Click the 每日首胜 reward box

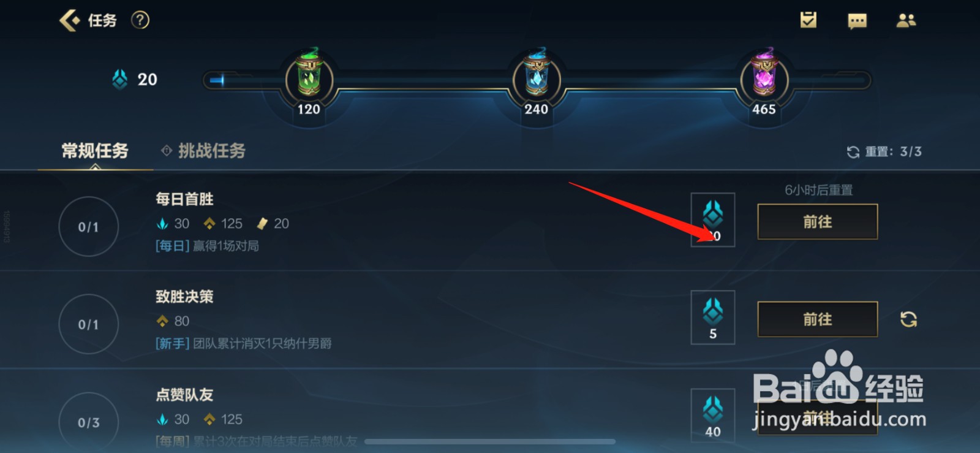coord(713,220)
